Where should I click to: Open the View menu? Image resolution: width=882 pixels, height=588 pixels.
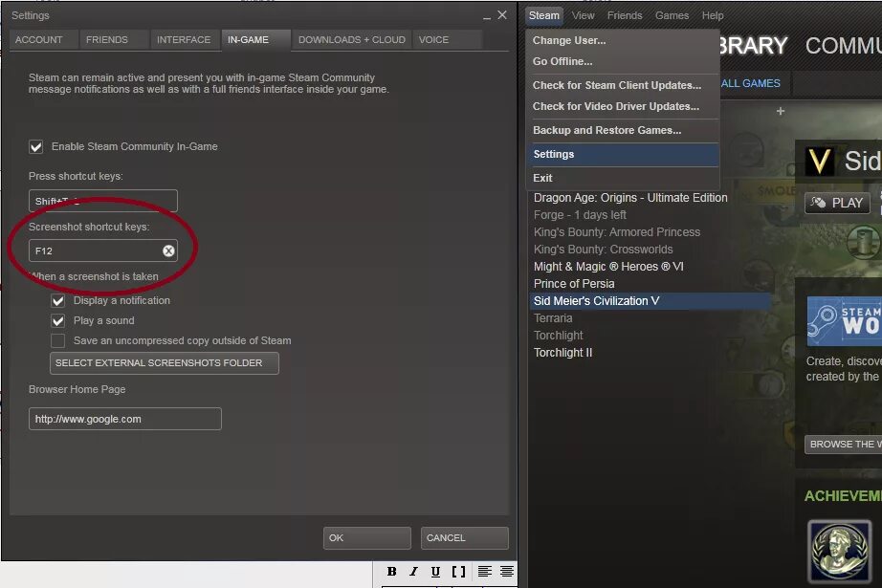pos(583,15)
